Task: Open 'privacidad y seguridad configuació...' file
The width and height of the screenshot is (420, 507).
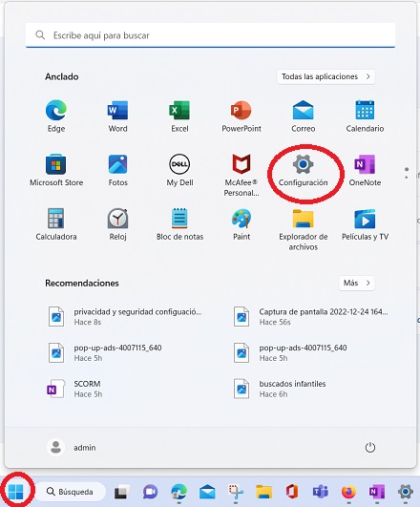Action: (124, 317)
